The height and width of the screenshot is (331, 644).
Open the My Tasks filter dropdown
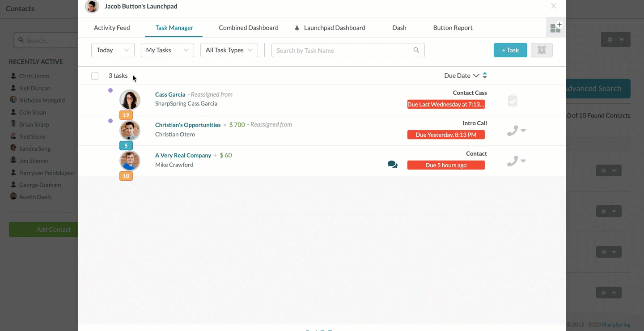click(x=167, y=50)
